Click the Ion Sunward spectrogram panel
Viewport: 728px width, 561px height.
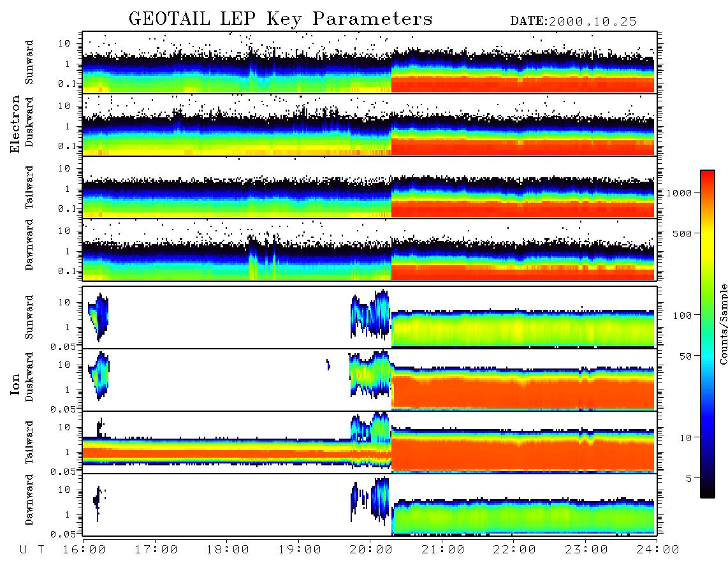pyautogui.click(x=370, y=317)
